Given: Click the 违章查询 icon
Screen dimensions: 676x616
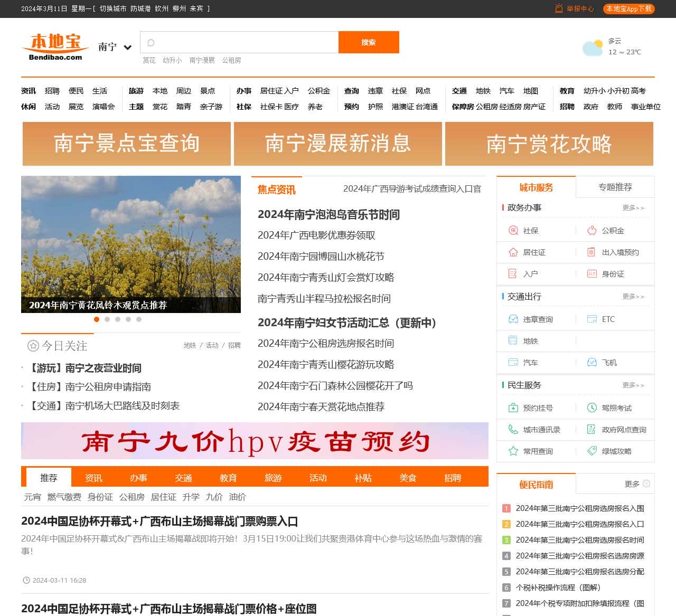Looking at the screenshot, I should click(513, 319).
